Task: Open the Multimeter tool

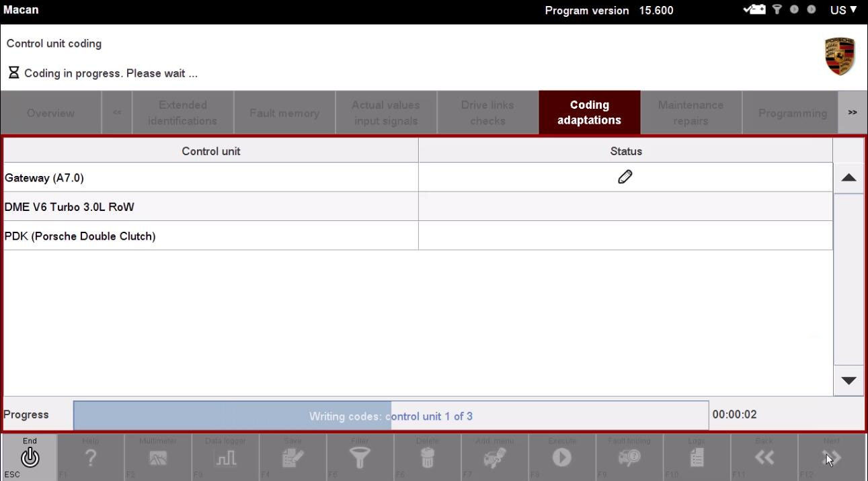Action: click(158, 457)
